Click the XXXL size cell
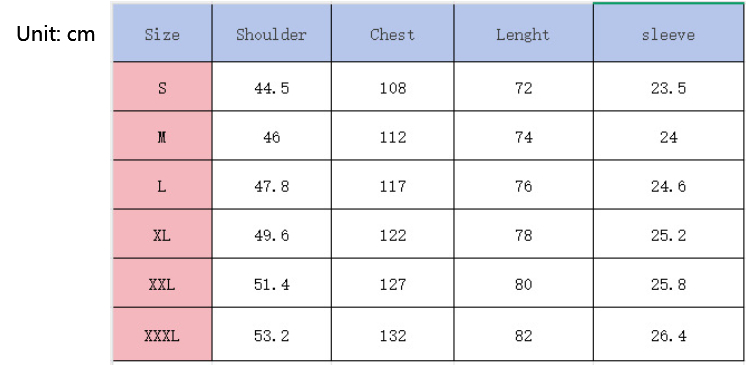 click(162, 334)
